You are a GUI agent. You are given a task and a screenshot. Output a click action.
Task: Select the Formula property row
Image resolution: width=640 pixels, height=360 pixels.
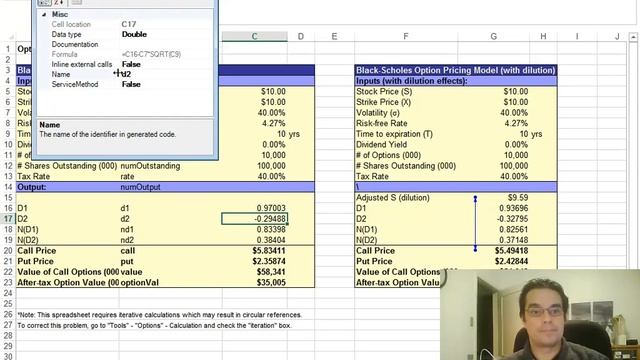125,54
